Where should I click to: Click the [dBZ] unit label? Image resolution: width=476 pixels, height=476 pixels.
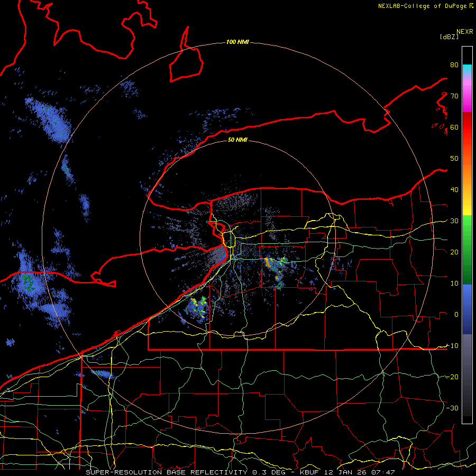click(x=449, y=36)
